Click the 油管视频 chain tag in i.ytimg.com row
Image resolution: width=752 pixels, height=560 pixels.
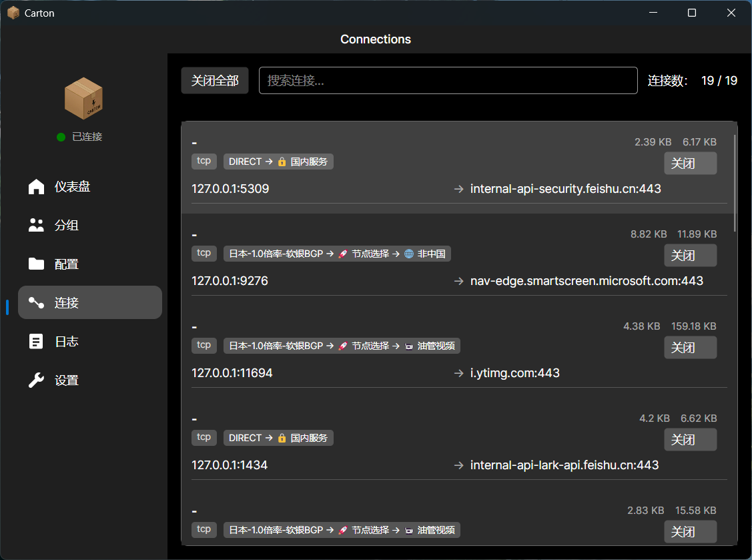point(342,346)
